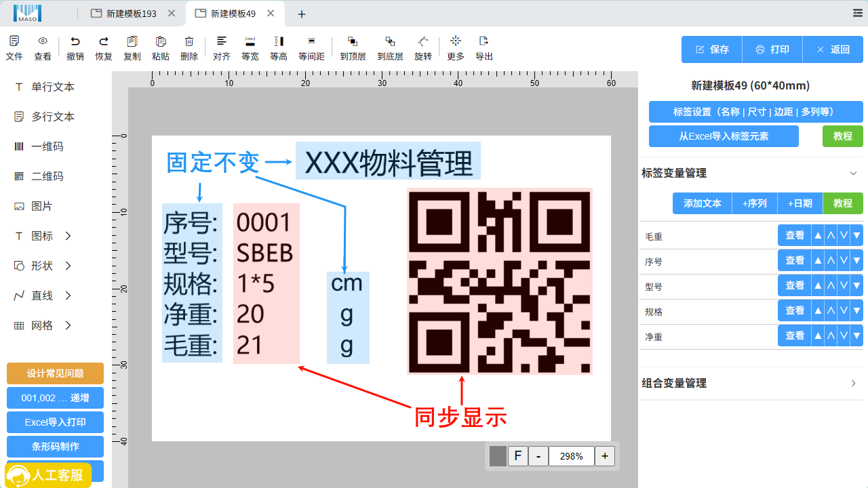
Task: Expand the 组合变量管理 section
Action: point(854,384)
